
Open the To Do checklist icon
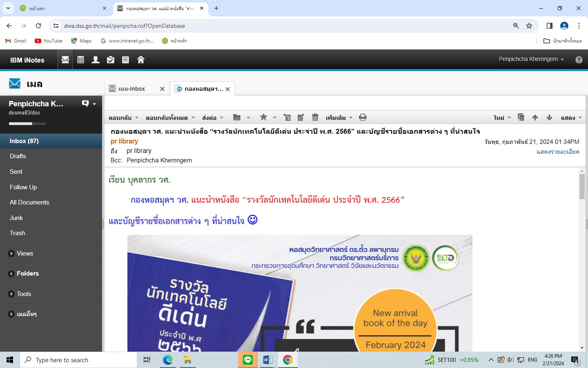pyautogui.click(x=111, y=60)
